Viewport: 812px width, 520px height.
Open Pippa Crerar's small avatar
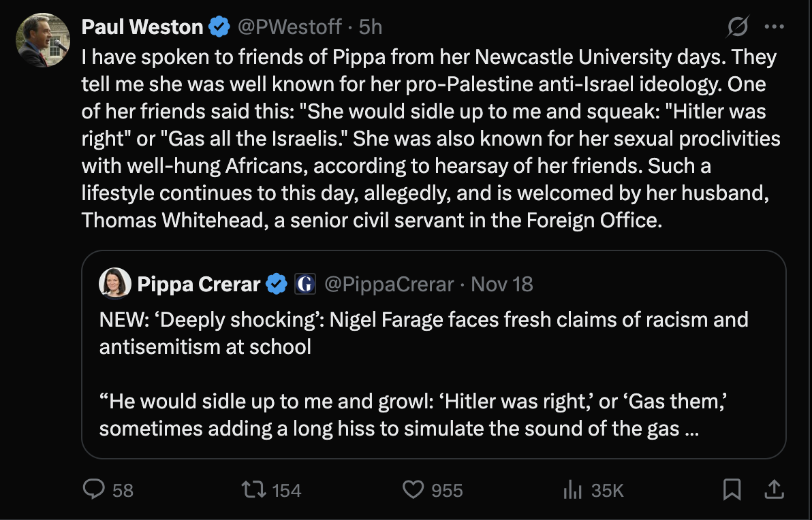[115, 283]
